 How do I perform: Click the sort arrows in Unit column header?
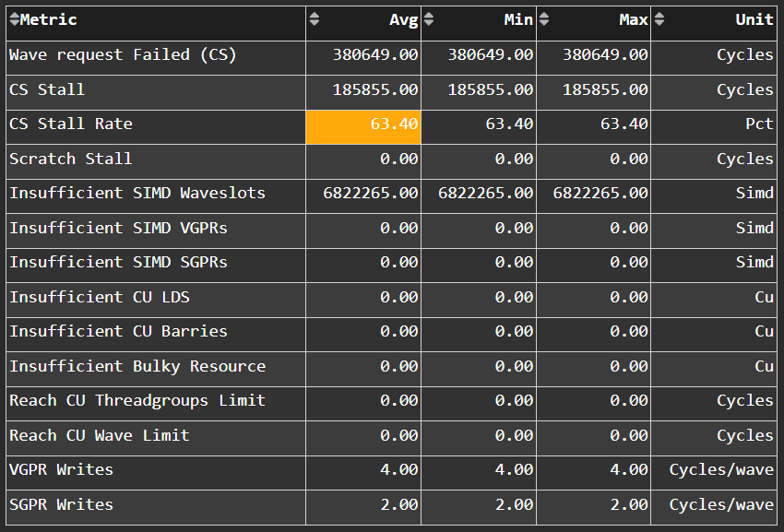pyautogui.click(x=659, y=20)
